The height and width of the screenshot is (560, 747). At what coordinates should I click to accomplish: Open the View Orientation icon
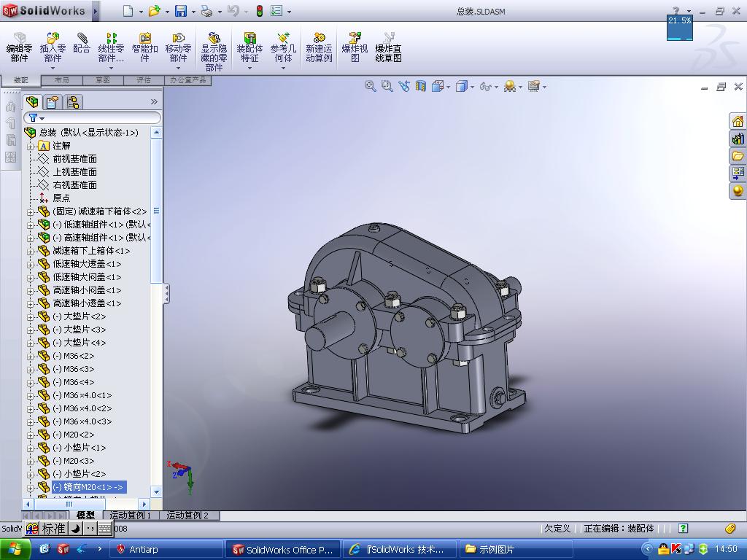[438, 86]
